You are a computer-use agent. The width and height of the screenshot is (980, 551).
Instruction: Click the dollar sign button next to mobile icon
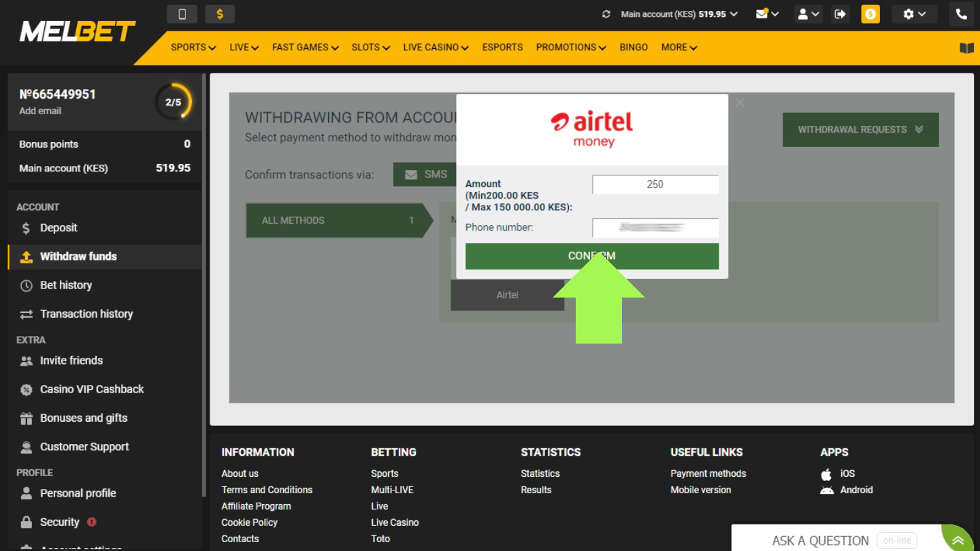pos(219,14)
